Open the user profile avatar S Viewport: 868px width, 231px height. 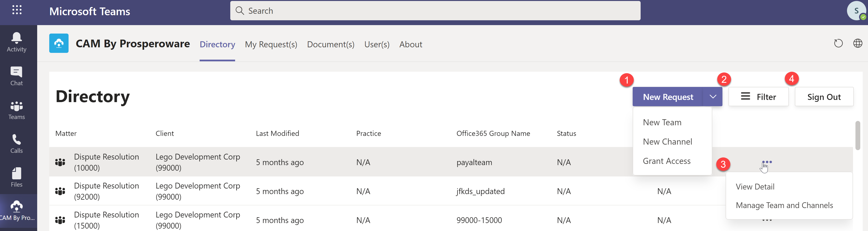(x=856, y=11)
